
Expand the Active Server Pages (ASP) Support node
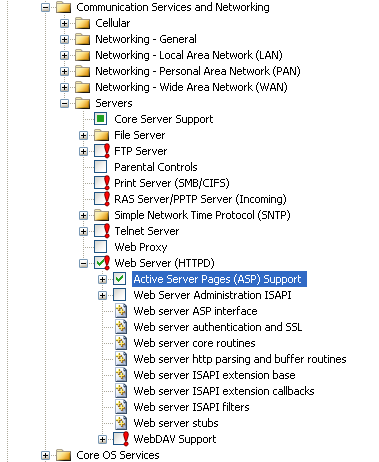tap(102, 279)
